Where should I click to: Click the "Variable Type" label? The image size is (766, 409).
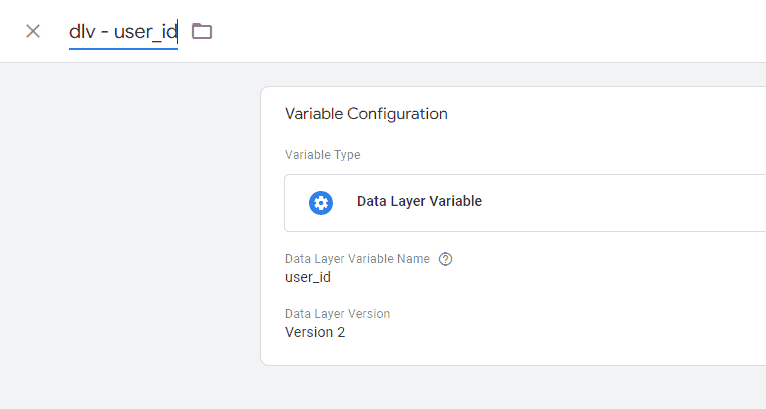pyautogui.click(x=322, y=155)
